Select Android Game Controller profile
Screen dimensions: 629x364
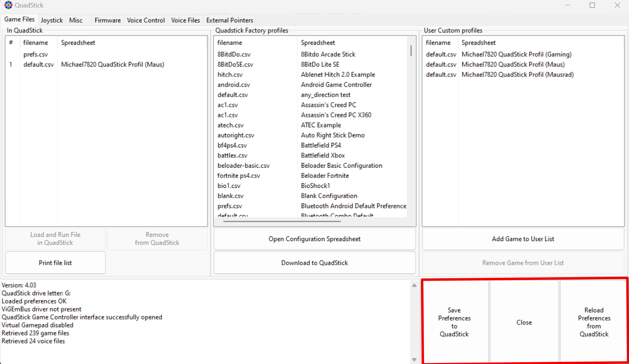pos(336,85)
